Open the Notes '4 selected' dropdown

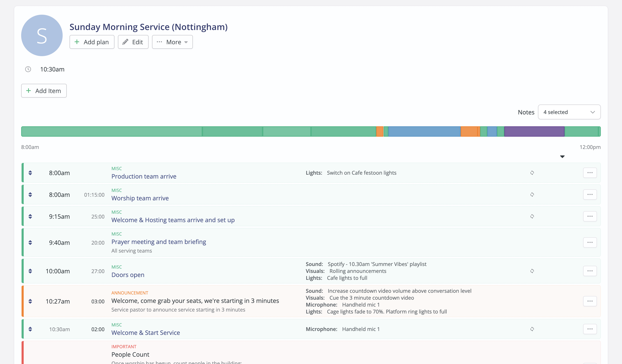(569, 112)
